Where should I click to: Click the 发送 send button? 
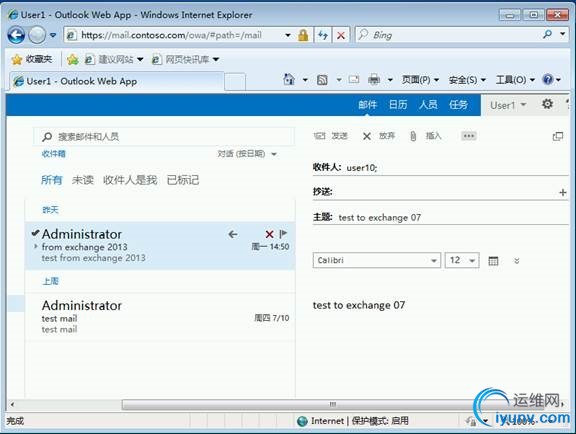click(331, 136)
